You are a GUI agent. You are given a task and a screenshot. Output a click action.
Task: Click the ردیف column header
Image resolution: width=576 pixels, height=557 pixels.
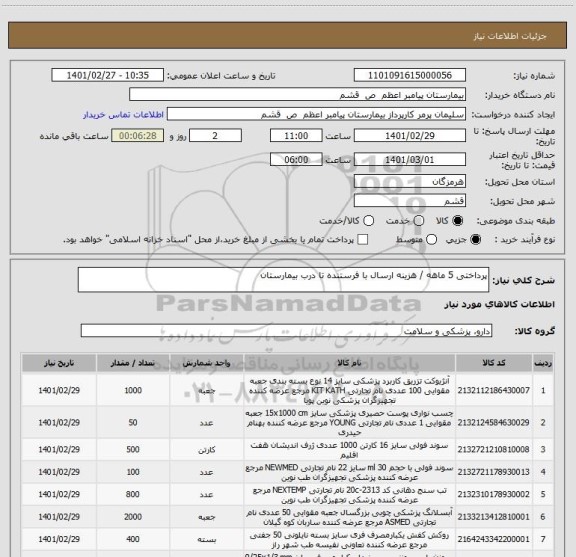click(x=543, y=363)
